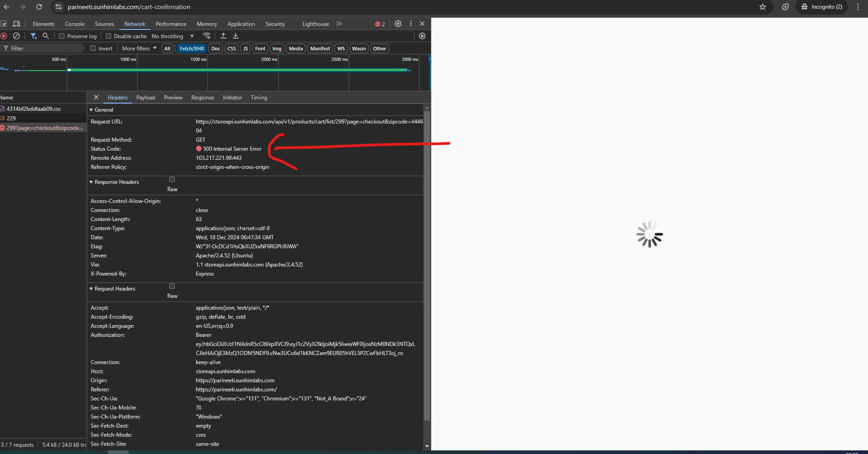Select failed request 299?page=checkout
Screen dimensions: 868x454
(x=43, y=128)
